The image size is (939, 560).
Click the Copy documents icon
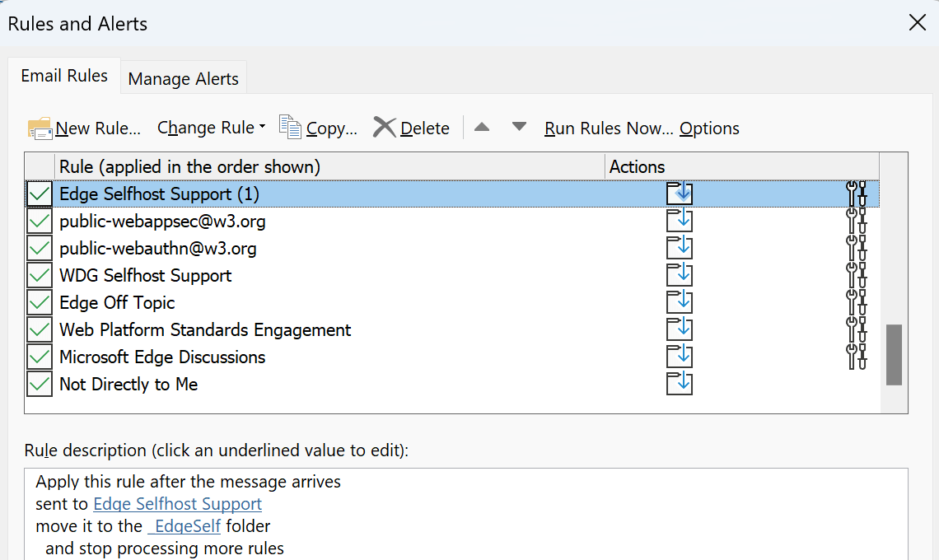click(291, 127)
